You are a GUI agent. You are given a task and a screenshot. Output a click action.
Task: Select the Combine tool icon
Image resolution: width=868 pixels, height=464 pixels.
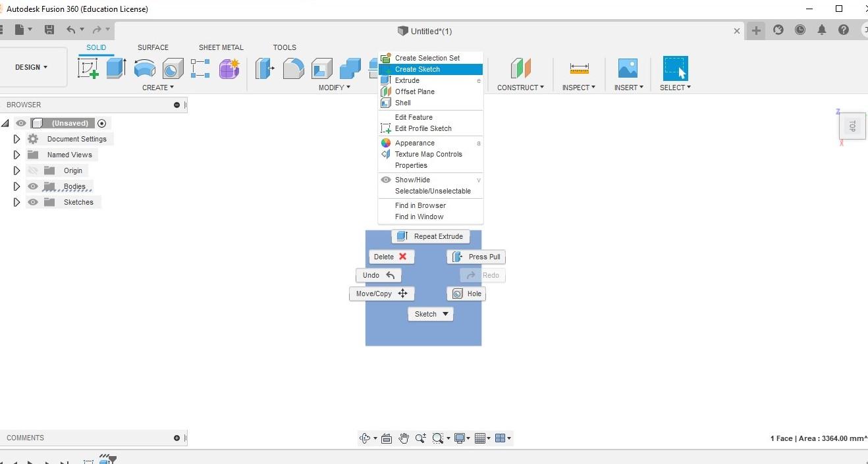[350, 68]
